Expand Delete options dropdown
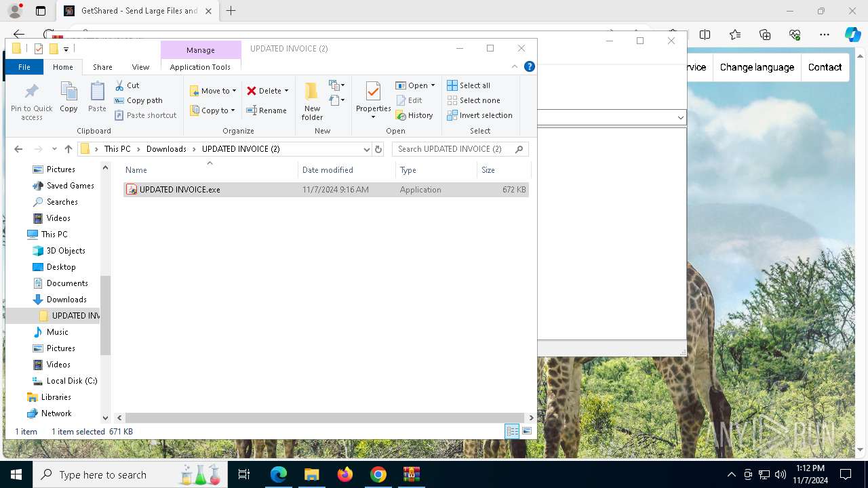Viewport: 868px width, 488px height. 286,91
